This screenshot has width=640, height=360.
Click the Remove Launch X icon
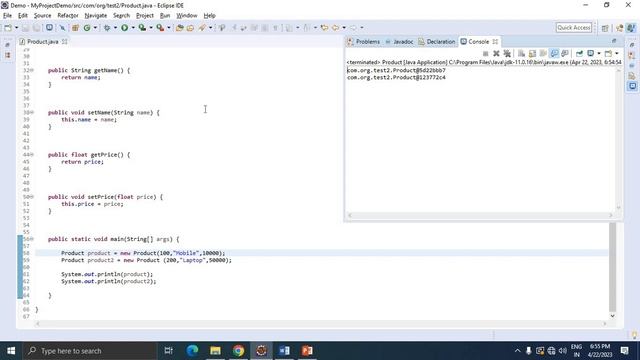496,53
